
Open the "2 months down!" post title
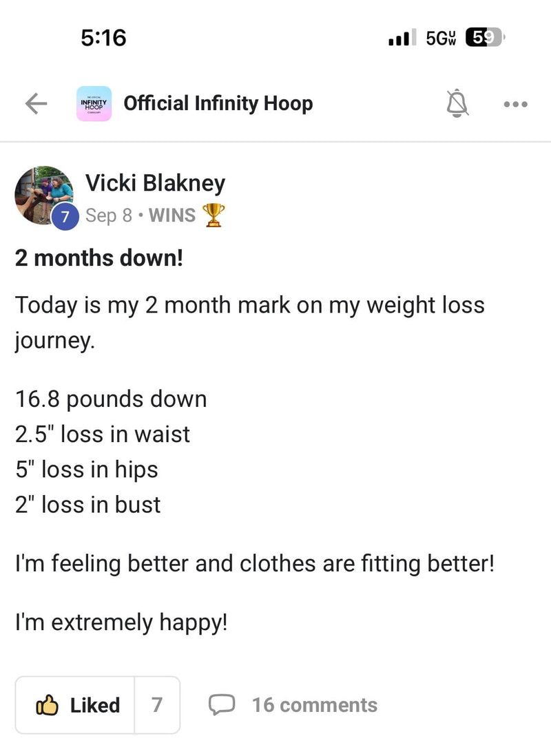(x=99, y=258)
